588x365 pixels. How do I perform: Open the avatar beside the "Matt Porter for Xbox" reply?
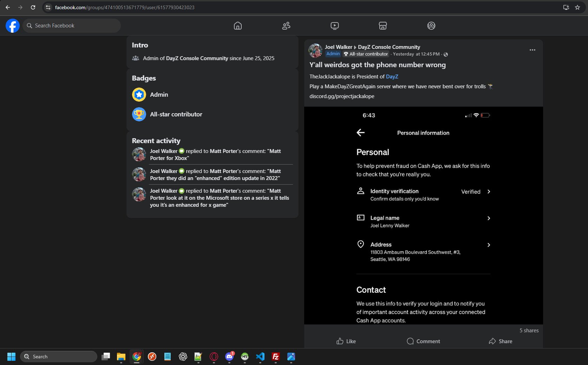pyautogui.click(x=139, y=154)
